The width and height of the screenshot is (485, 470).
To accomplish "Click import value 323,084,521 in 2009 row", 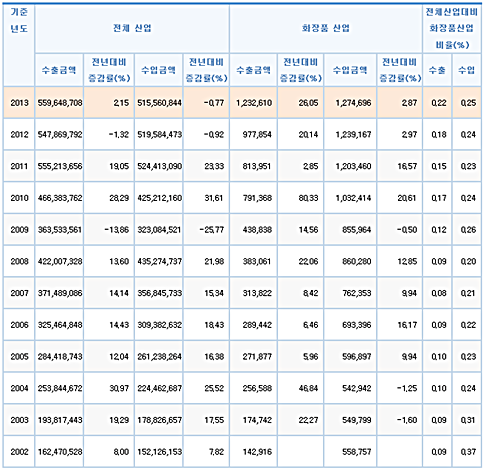I will coord(159,230).
